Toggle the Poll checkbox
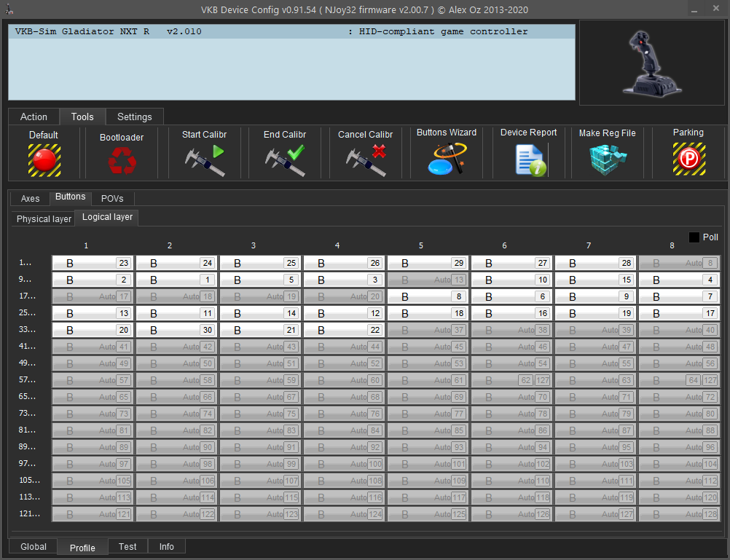 pos(694,237)
